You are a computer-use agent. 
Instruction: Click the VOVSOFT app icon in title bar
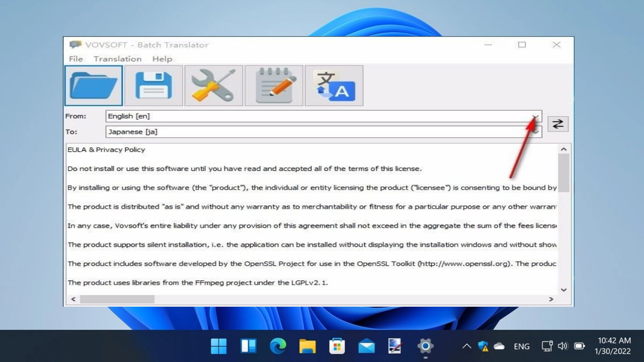pos(75,45)
